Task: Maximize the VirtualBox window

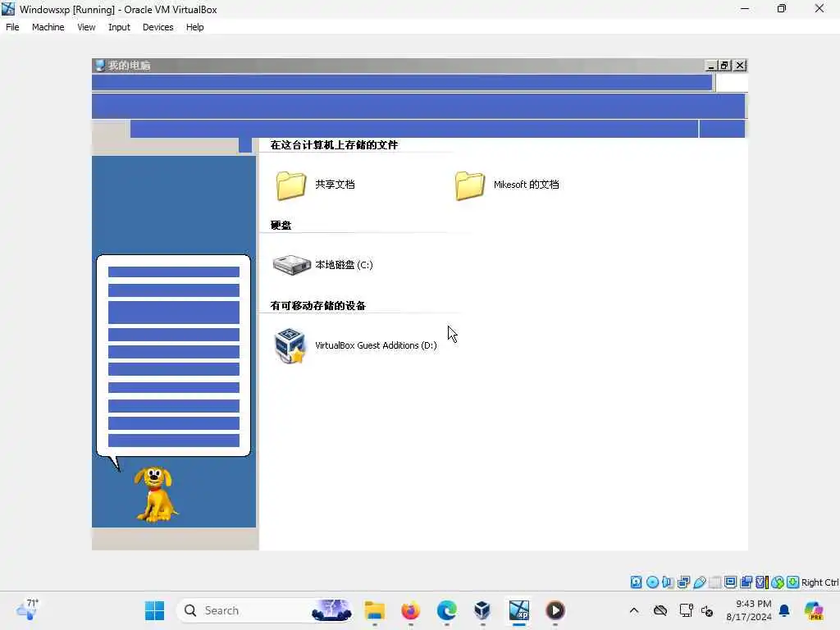Action: (x=782, y=8)
